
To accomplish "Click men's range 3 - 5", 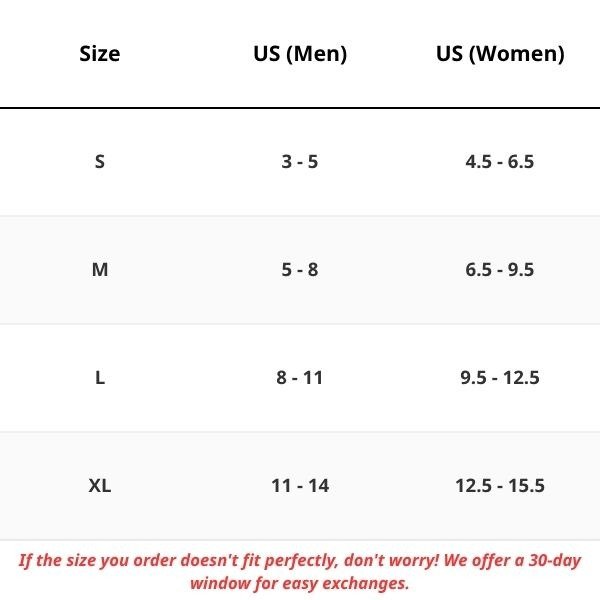I will 300,161.
